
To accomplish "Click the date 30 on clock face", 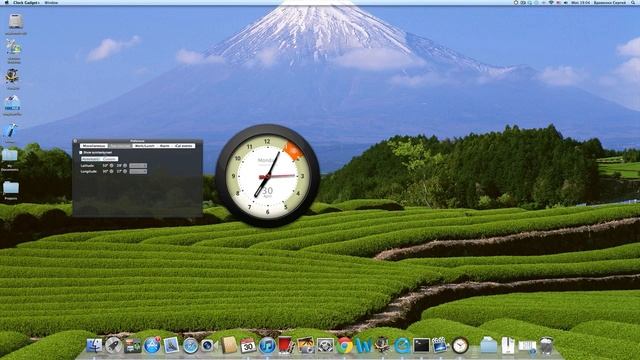I will click(267, 191).
